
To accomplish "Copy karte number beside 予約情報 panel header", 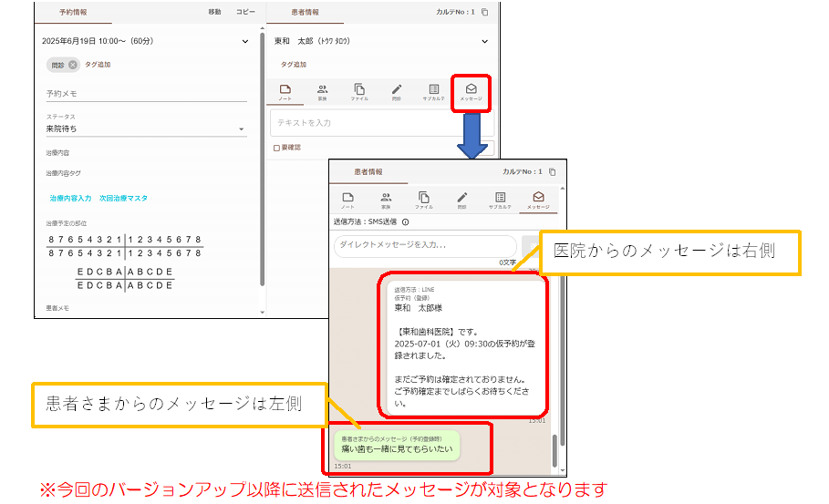I will coord(485,12).
